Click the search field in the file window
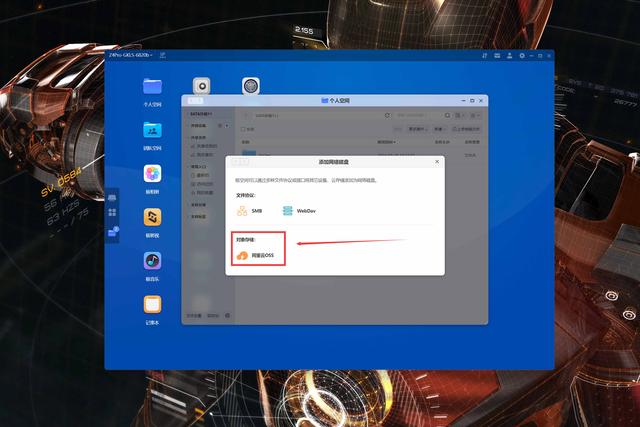Image resolution: width=640 pixels, height=427 pixels. click(x=418, y=116)
